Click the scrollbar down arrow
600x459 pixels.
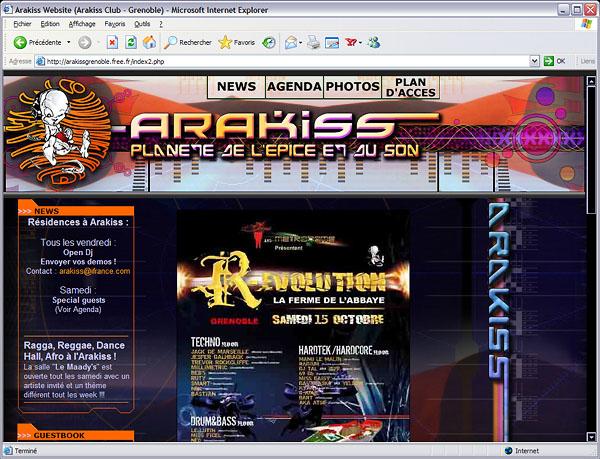coord(591,436)
